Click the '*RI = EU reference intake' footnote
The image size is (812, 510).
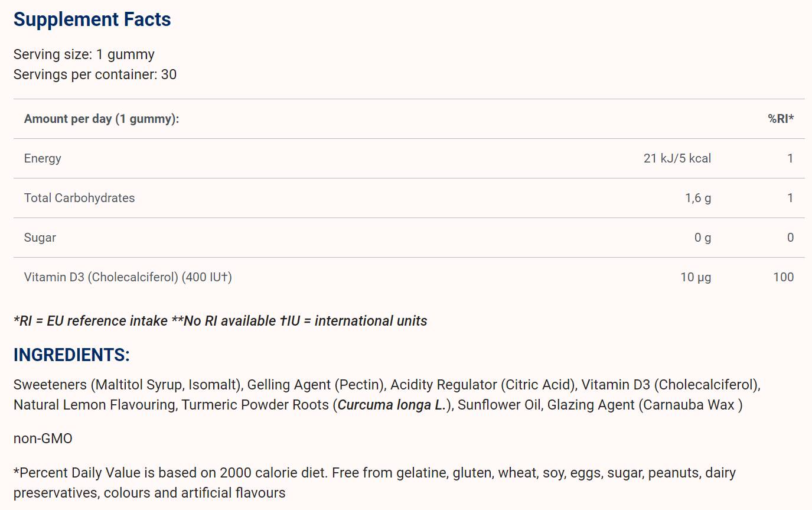pyautogui.click(x=90, y=321)
